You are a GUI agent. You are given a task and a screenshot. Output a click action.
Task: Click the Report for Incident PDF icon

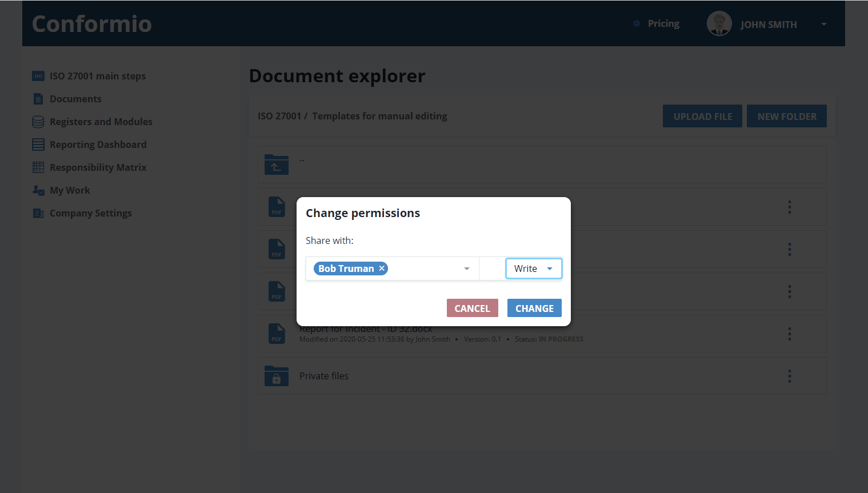[x=277, y=334]
